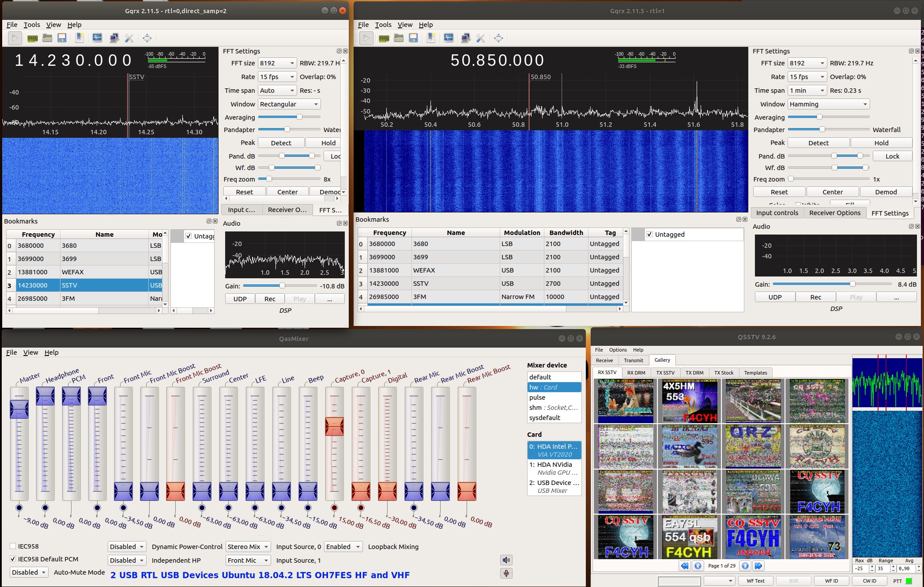The width and height of the screenshot is (924, 587).
Task: Open bookmark icon in left Gqrx toolbar
Action: 80,38
